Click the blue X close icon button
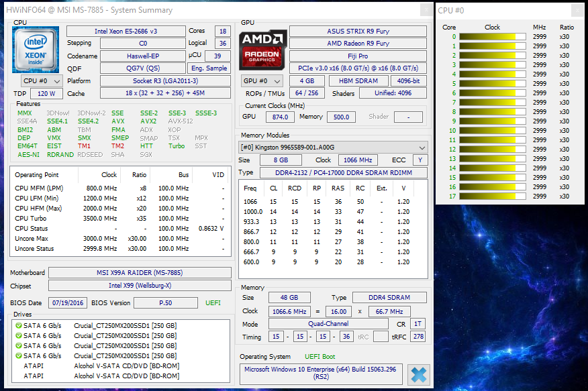Image resolution: width=588 pixels, height=391 pixels. [x=418, y=374]
